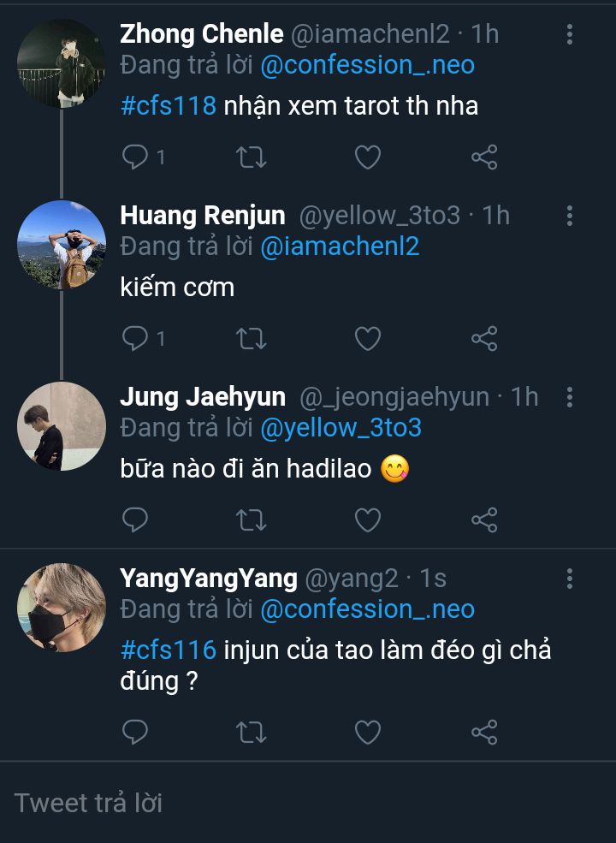Open more options on Huang Renjun's tweet
The height and width of the screenshot is (843, 616).
(570, 216)
